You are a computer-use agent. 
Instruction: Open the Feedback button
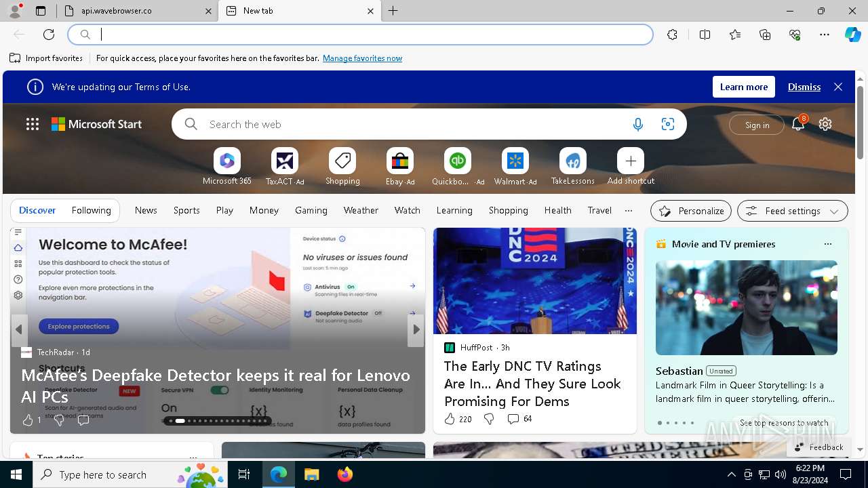pos(818,447)
